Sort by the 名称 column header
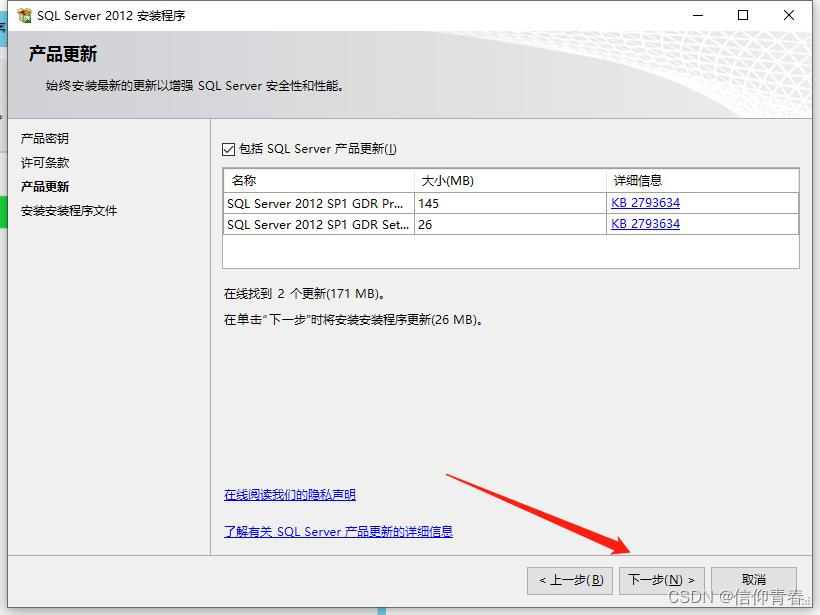The height and width of the screenshot is (615, 820). tap(318, 181)
